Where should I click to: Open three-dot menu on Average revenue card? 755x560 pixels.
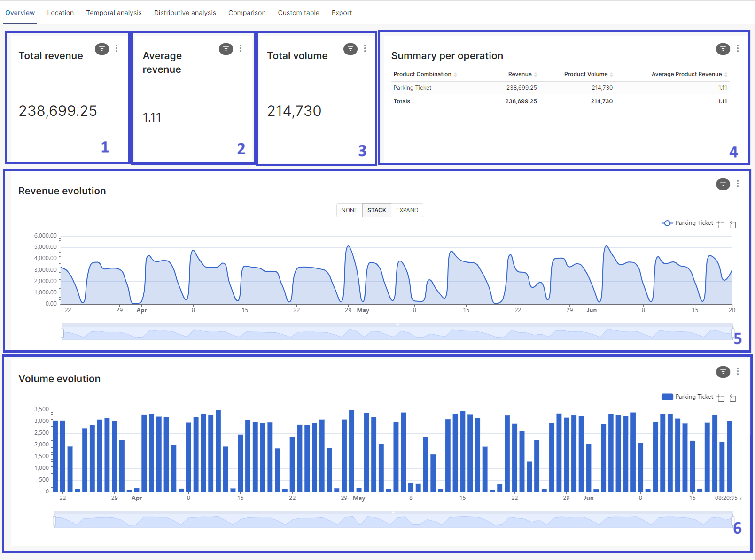[241, 48]
